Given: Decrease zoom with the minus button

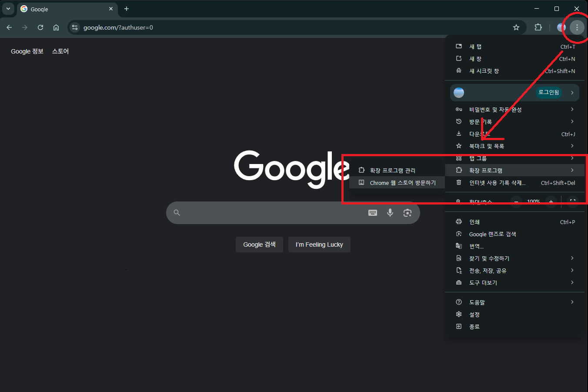Looking at the screenshot, I should tap(516, 201).
